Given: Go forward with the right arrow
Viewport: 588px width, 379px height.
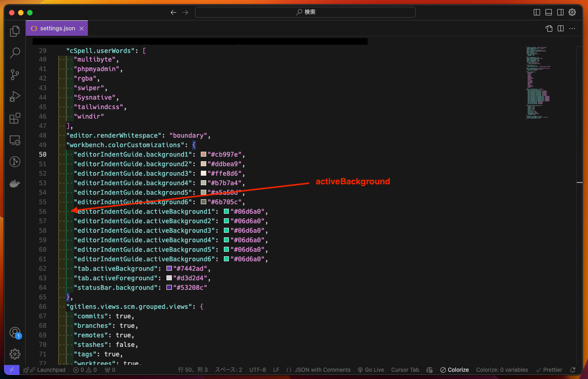Looking at the screenshot, I should 185,12.
